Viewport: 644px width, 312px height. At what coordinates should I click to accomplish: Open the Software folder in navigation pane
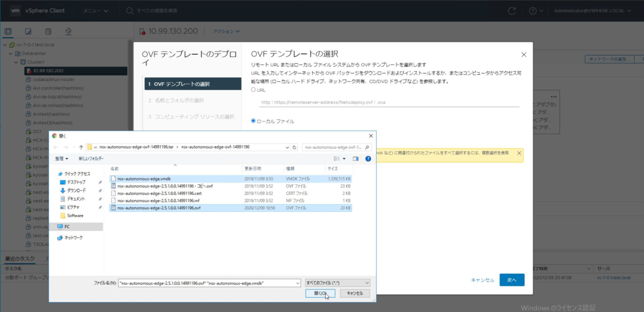click(75, 215)
